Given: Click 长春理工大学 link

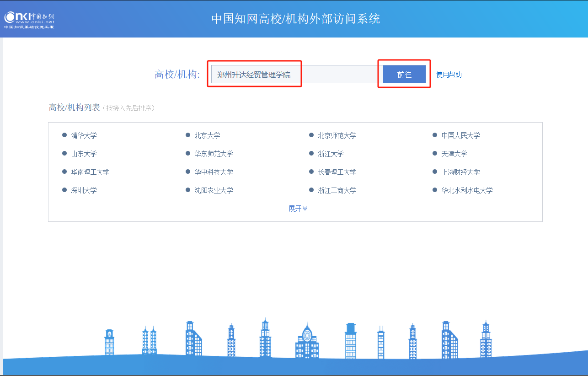Looking at the screenshot, I should (337, 172).
